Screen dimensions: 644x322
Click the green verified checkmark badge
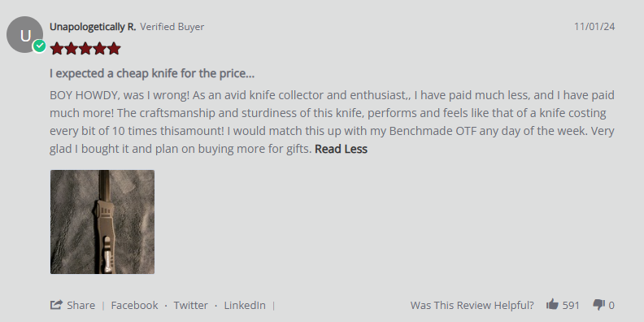pos(39,46)
